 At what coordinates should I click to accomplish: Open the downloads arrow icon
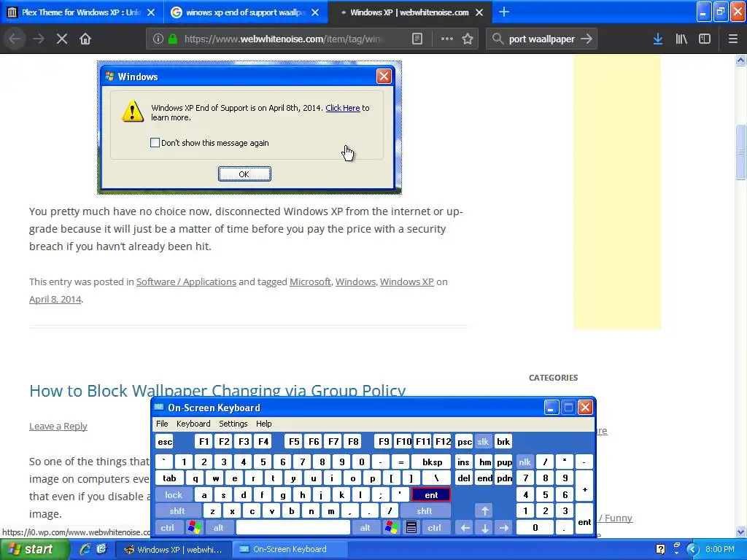[x=658, y=39]
